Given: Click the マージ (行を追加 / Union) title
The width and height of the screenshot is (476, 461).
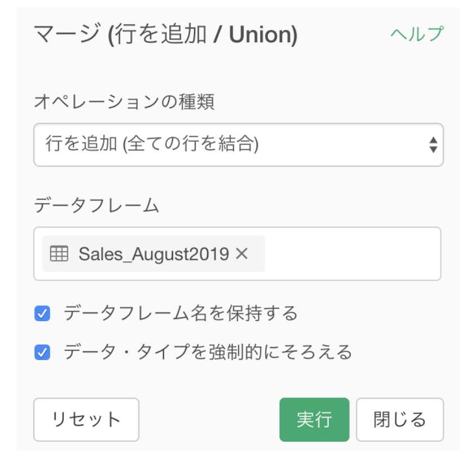Looking at the screenshot, I should click(166, 34).
